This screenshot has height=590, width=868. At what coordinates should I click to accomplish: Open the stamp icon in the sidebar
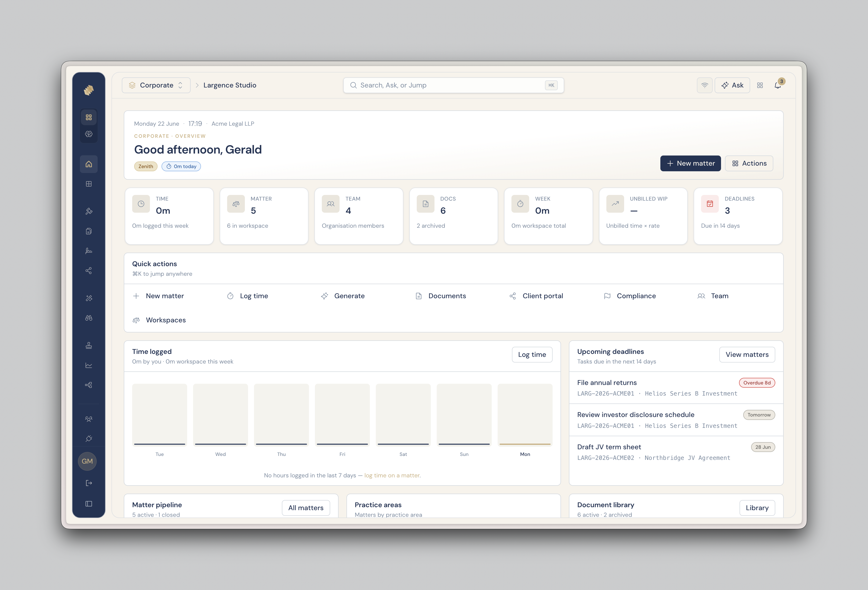click(89, 346)
